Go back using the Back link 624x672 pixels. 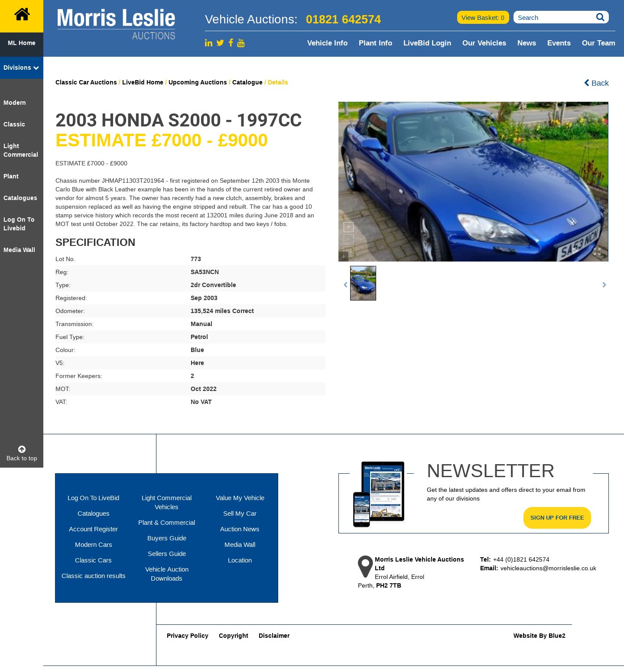pos(596,83)
